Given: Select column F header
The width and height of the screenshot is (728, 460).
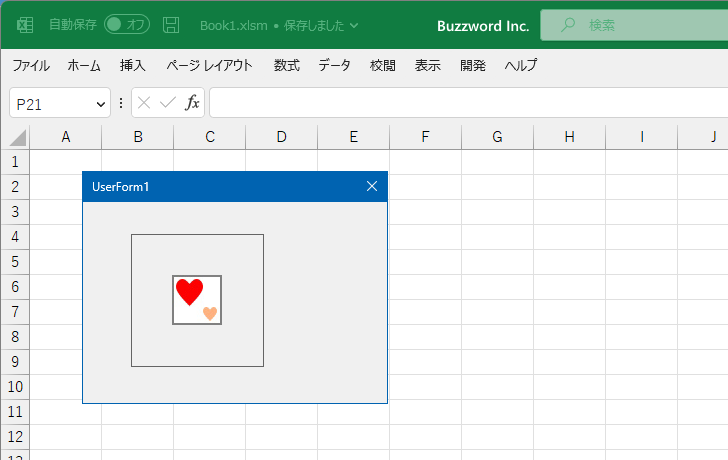Looking at the screenshot, I should [425, 137].
